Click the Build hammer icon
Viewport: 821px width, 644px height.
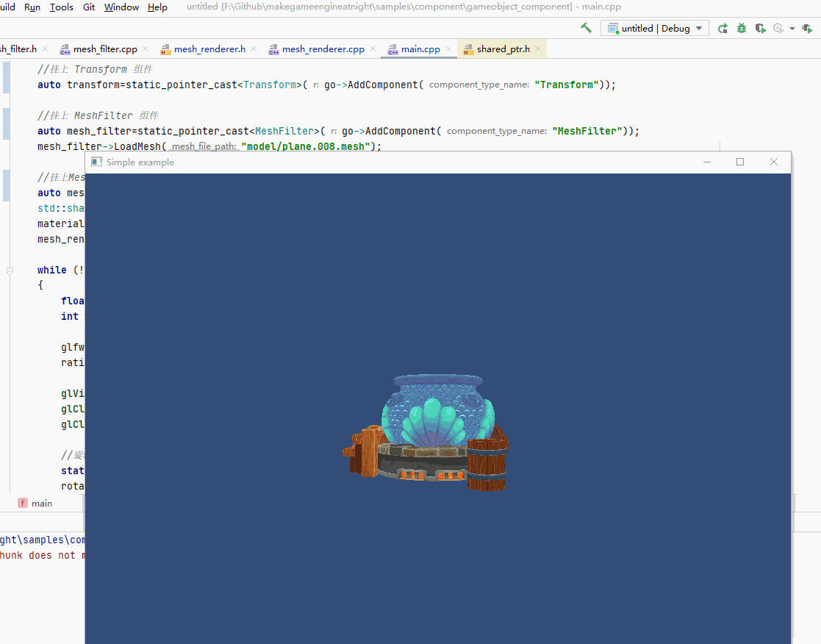click(586, 28)
